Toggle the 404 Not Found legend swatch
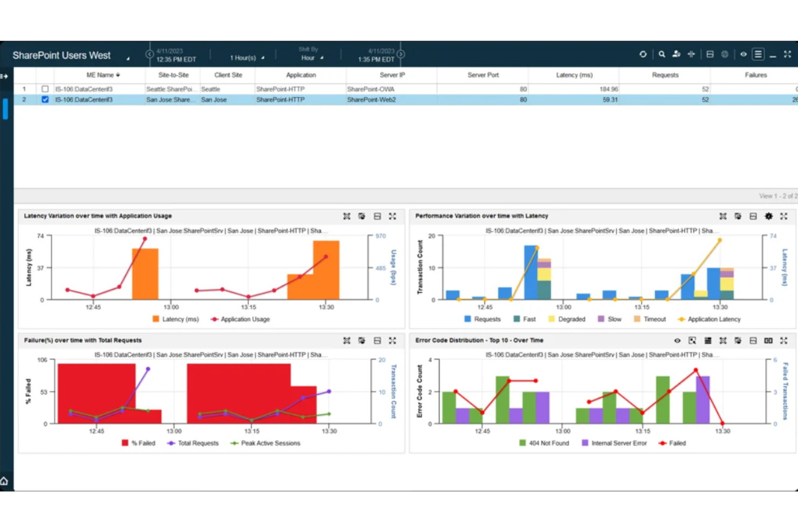798x532 pixels. coord(522,443)
